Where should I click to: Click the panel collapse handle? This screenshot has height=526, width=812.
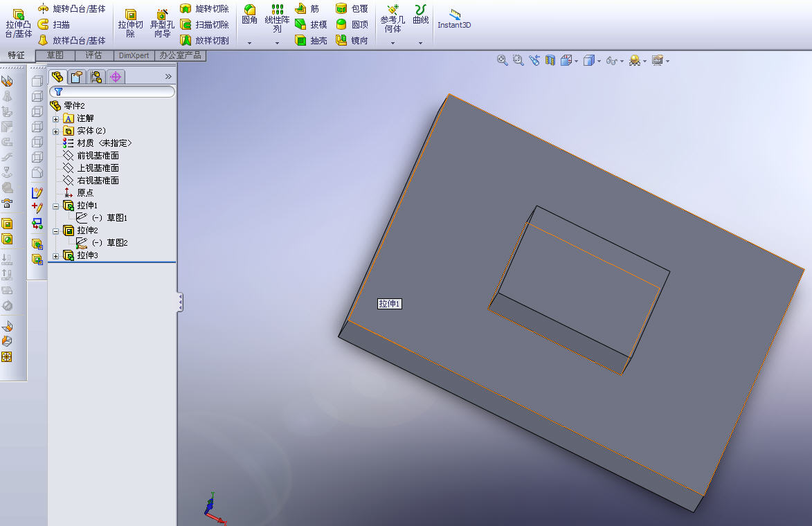pos(180,302)
